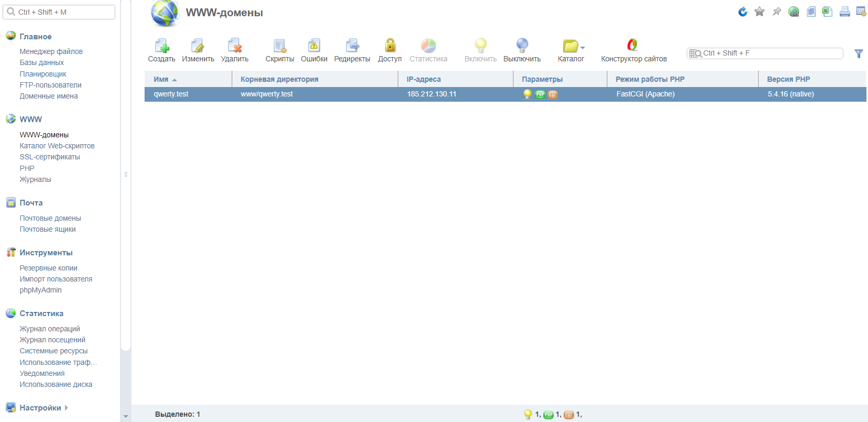Open Менеджер файлов in sidebar
The image size is (868, 422).
point(51,51)
